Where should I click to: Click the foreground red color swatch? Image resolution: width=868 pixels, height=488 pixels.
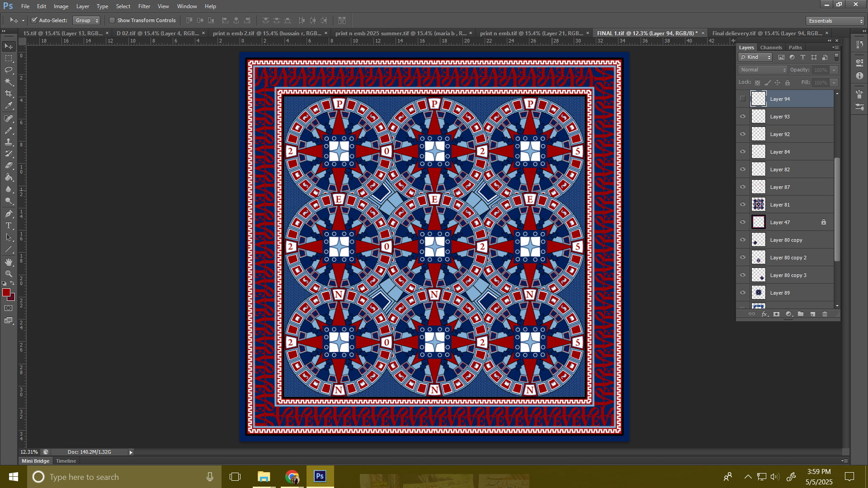pos(6,292)
